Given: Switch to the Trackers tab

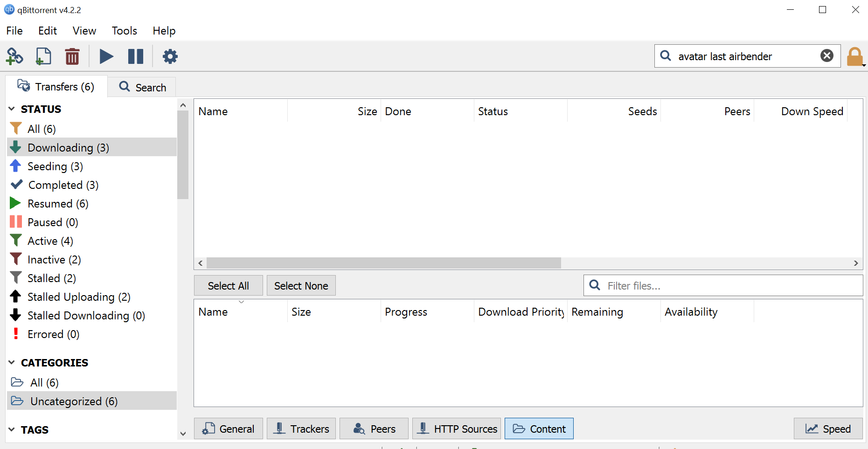Looking at the screenshot, I should pos(301,428).
